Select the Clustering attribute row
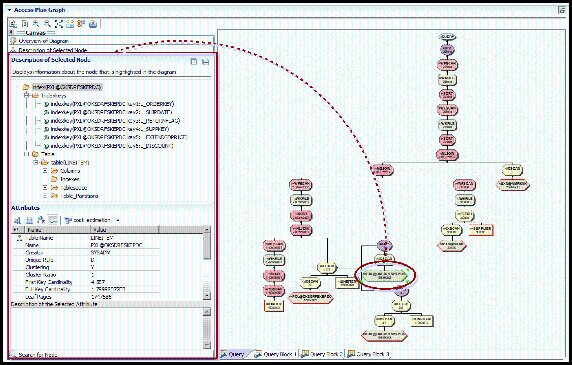Screen dimensions: 572x365 pyautogui.click(x=86, y=267)
